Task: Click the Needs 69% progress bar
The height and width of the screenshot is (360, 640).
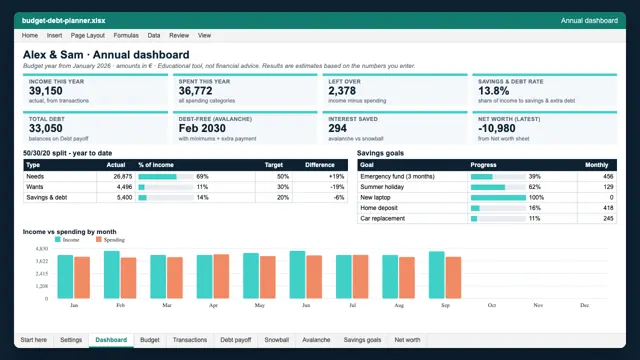Action: coord(166,177)
